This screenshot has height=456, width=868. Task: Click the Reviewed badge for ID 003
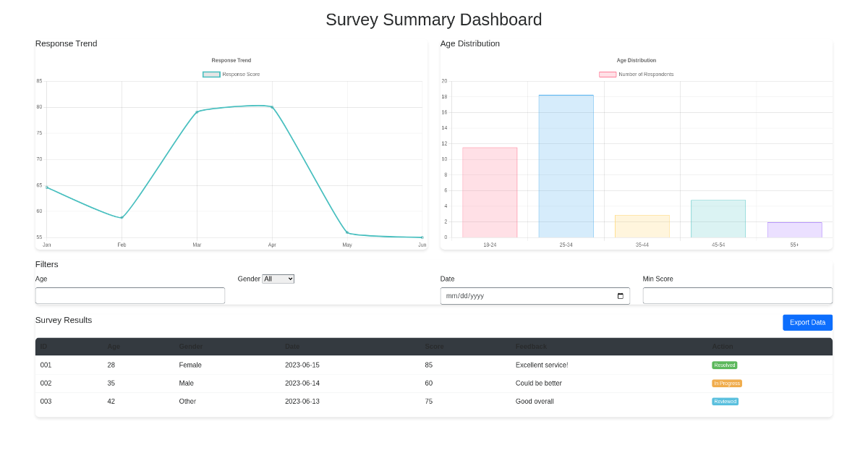point(725,401)
